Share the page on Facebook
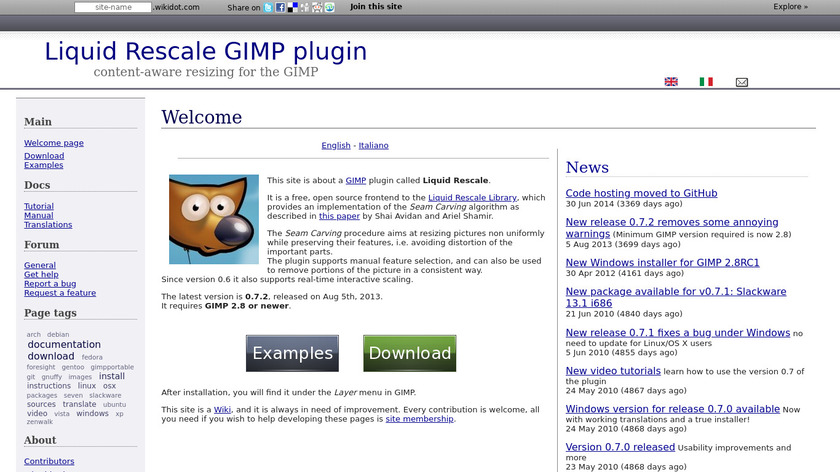The height and width of the screenshot is (472, 840). (280, 8)
